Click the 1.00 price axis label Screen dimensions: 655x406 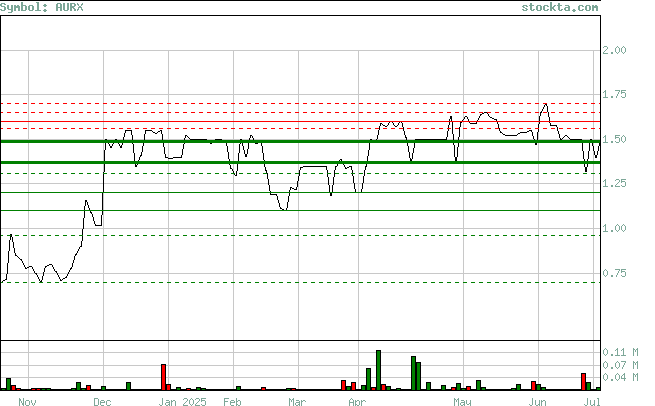pyautogui.click(x=614, y=228)
